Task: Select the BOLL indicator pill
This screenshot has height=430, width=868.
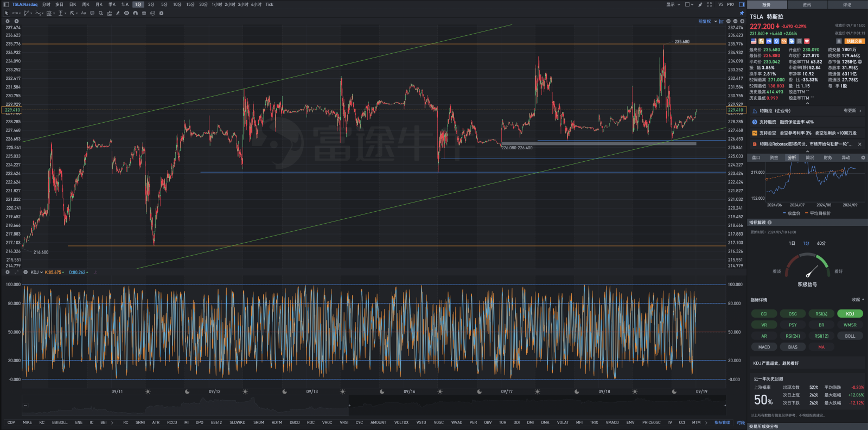Action: click(850, 336)
